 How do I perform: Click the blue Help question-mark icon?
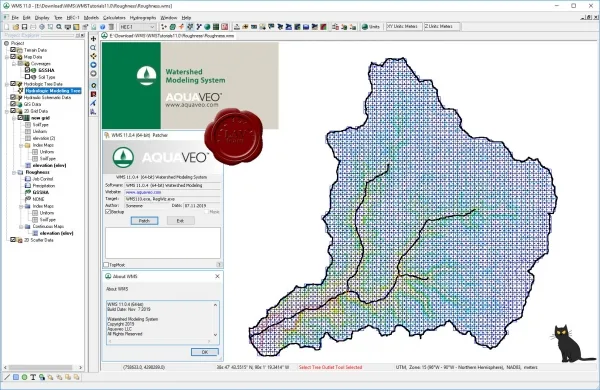pos(103,27)
